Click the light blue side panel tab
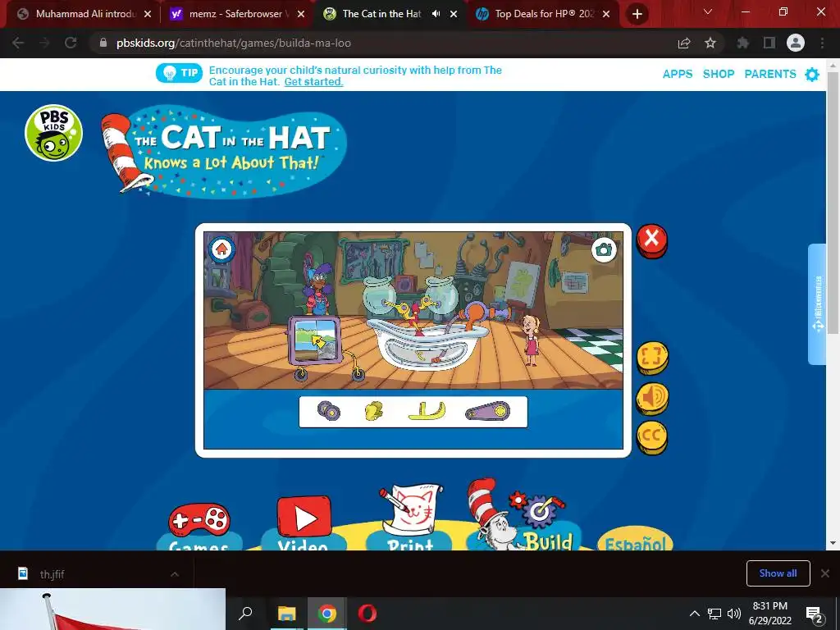This screenshot has height=630, width=840. pyautogui.click(x=817, y=304)
